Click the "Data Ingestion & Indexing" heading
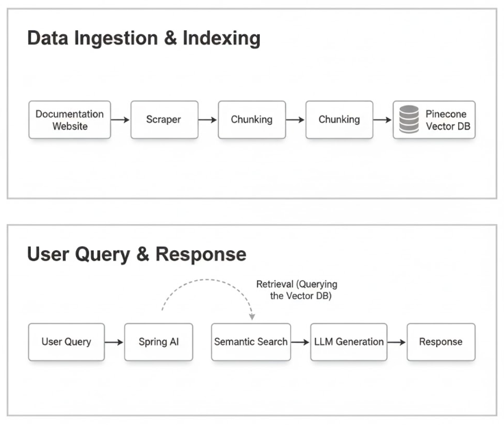This screenshot has height=425, width=504. pyautogui.click(x=143, y=38)
